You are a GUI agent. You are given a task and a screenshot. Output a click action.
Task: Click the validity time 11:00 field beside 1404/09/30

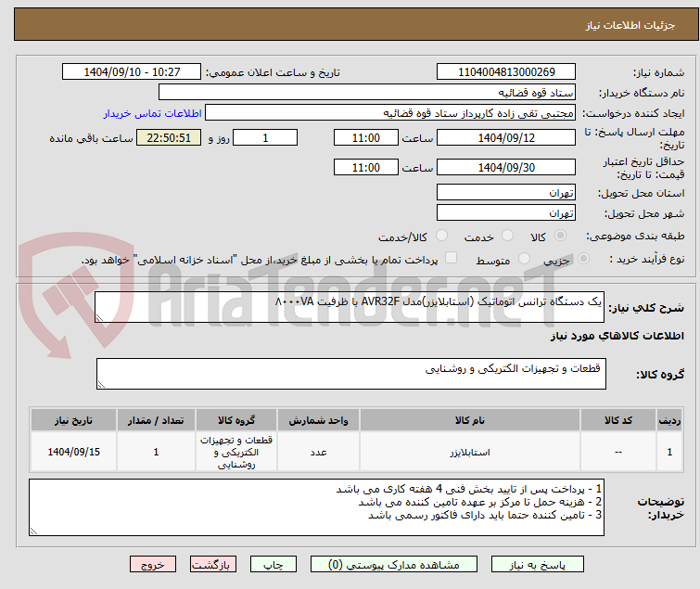click(366, 168)
